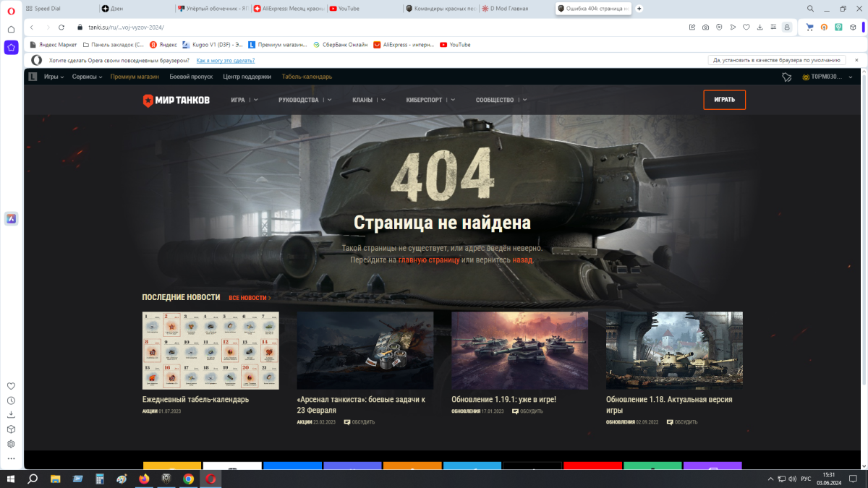Open the sidebar history clock icon
Image resolution: width=868 pixels, height=488 pixels.
point(11,401)
